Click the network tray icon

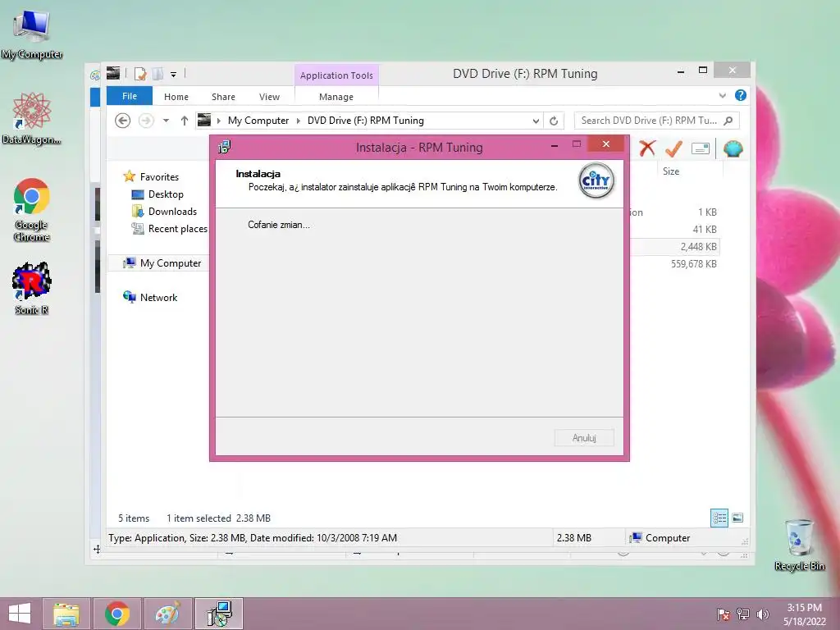click(743, 614)
